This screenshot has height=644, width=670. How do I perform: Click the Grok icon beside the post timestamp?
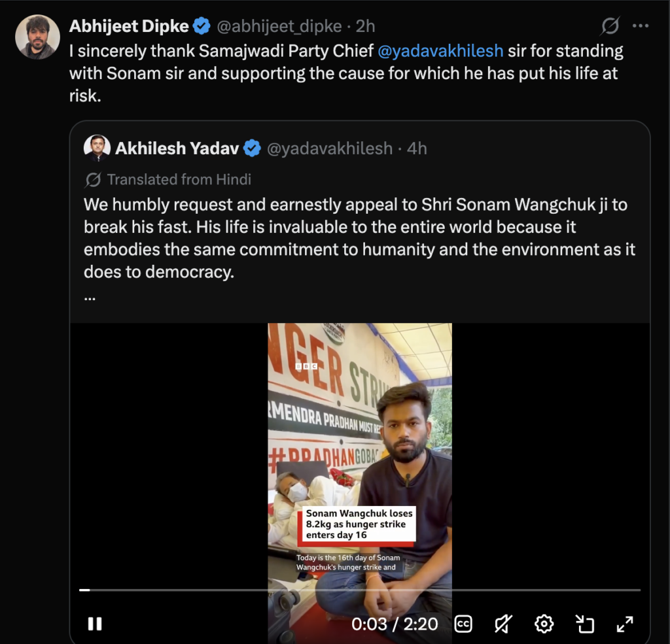pos(610,26)
